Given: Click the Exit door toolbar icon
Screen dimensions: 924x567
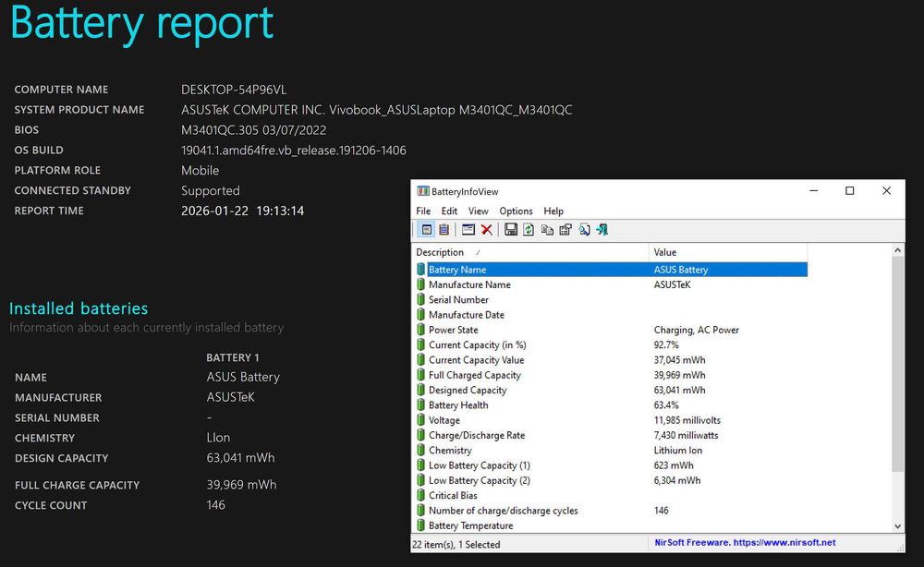Looking at the screenshot, I should pos(602,230).
